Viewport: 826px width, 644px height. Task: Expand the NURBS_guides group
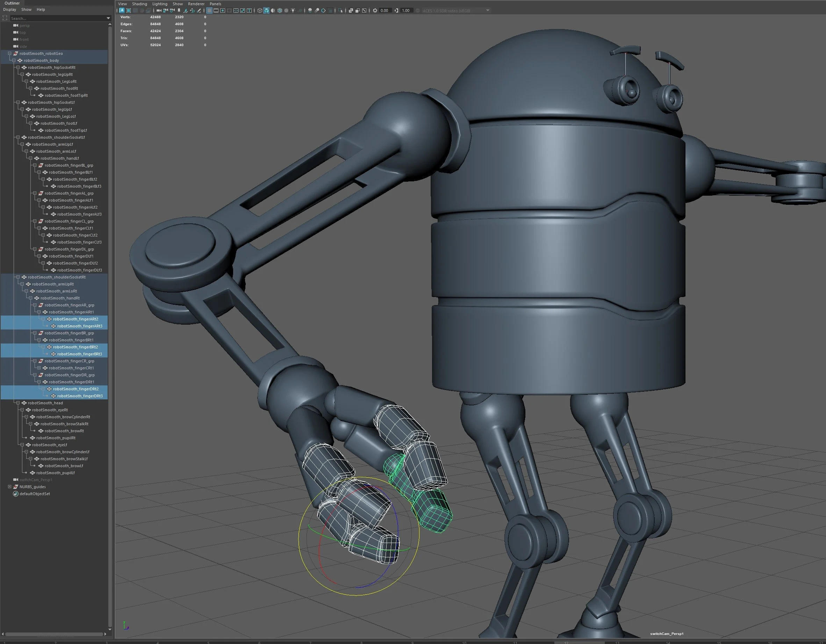(x=9, y=487)
